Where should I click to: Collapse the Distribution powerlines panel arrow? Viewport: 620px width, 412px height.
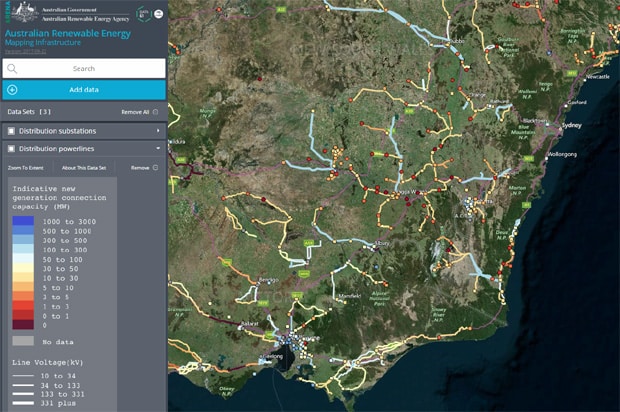[158, 148]
